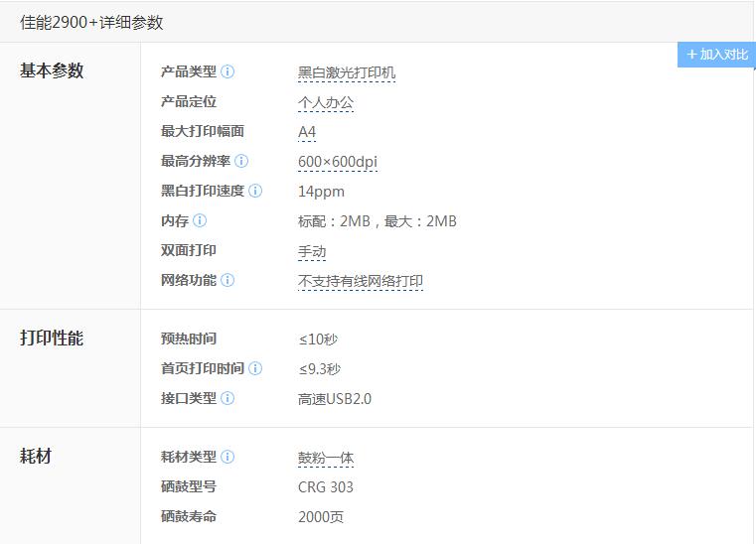The height and width of the screenshot is (544, 756).
Task: Click the 佳能2900+详细参数 heading
Action: point(91,23)
